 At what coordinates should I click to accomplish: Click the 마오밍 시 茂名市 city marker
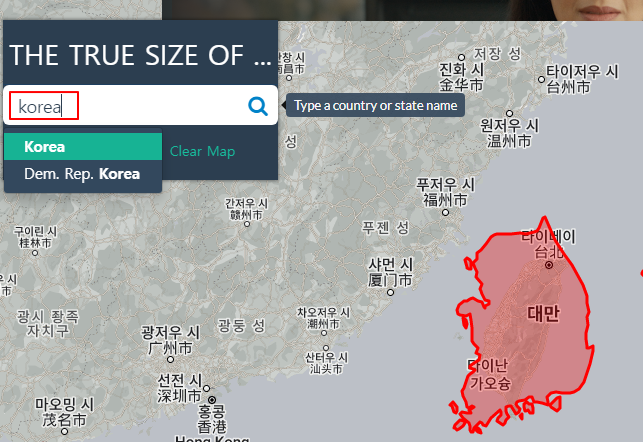(64, 431)
